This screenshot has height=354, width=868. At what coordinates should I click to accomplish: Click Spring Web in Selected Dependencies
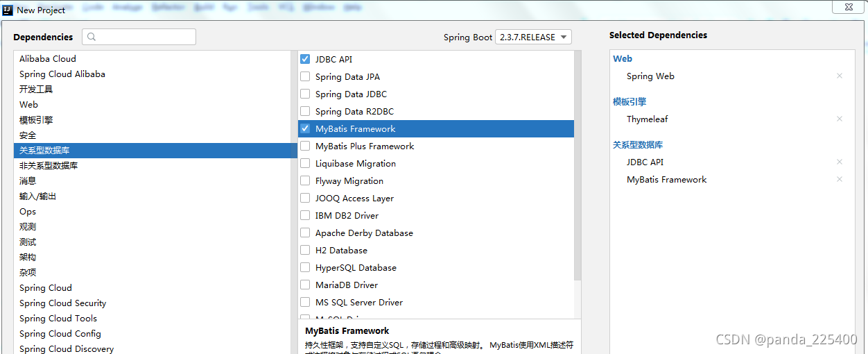650,76
